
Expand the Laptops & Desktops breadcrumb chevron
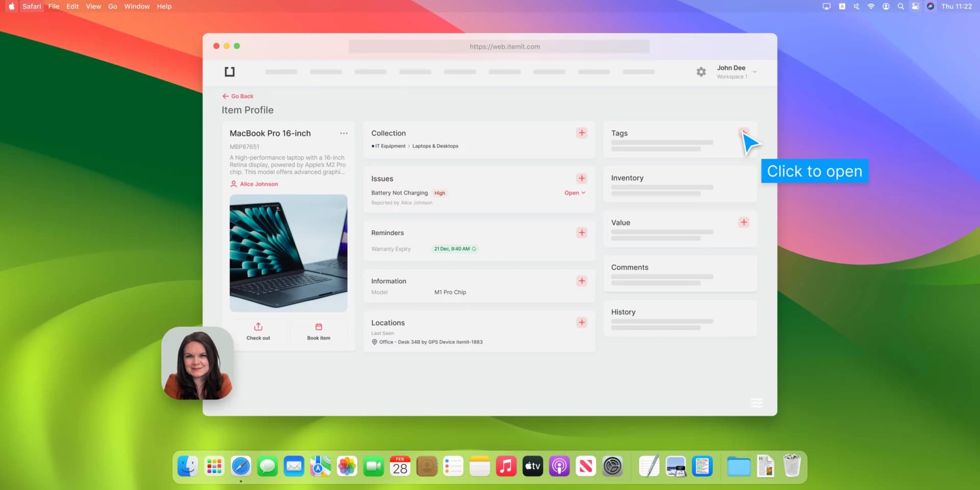click(409, 146)
